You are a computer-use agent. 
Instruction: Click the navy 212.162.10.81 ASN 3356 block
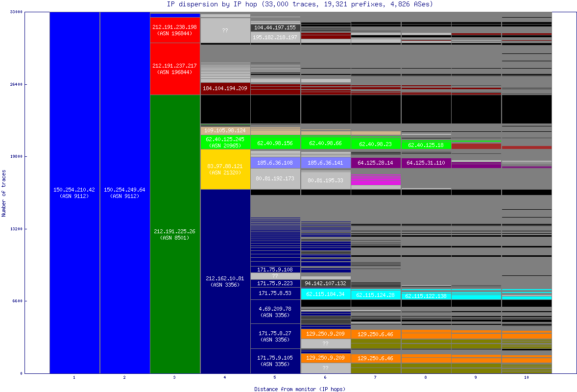coord(225,281)
